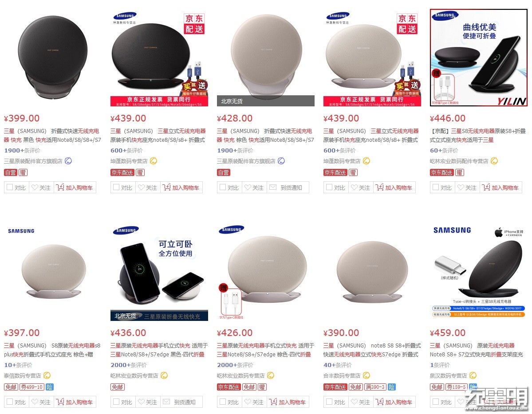This screenshot has height=414, width=532.
Task: Click the cart icon 加入购物车 for the ¥426.00 charger
Action: pyautogui.click(x=273, y=402)
